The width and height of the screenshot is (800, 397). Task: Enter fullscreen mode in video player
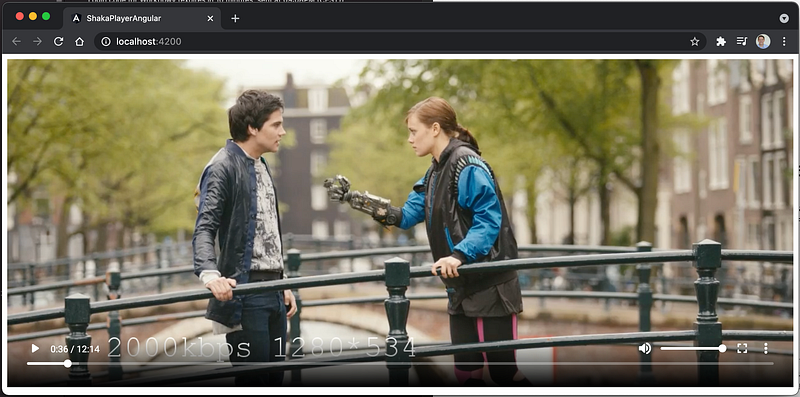click(742, 349)
